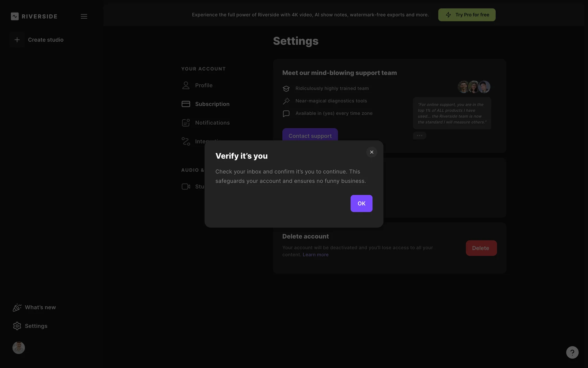Open Subscription settings section
588x368 pixels.
click(x=212, y=104)
